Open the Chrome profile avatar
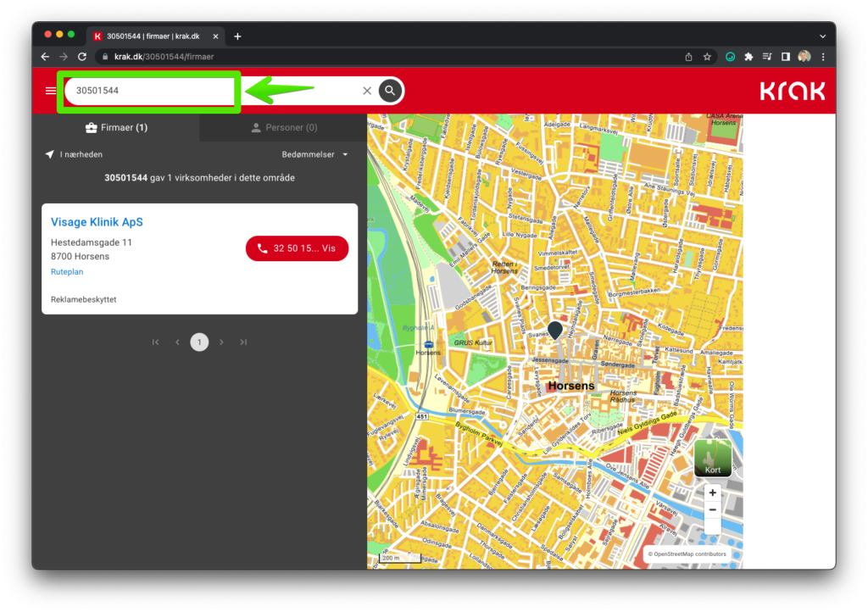868x612 pixels. [x=804, y=57]
